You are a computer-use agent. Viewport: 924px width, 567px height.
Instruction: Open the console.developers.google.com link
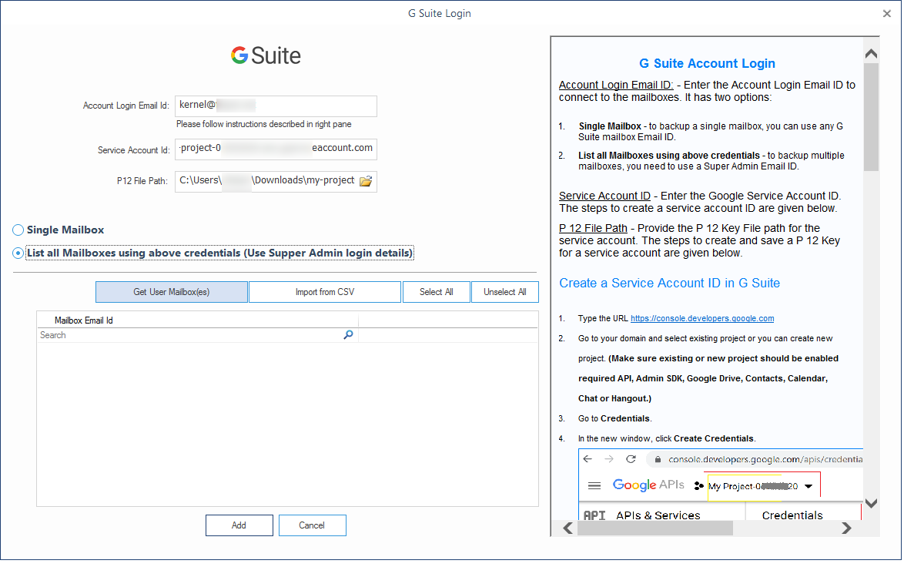(702, 318)
